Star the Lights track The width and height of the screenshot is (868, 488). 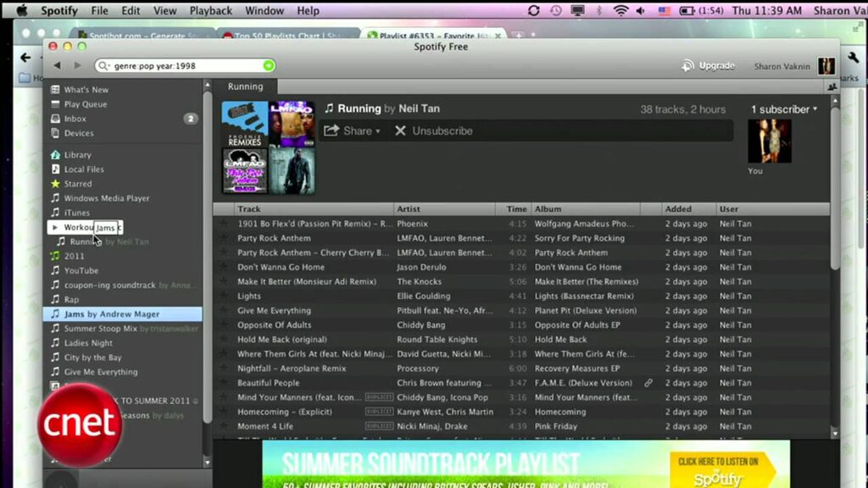[x=224, y=296]
